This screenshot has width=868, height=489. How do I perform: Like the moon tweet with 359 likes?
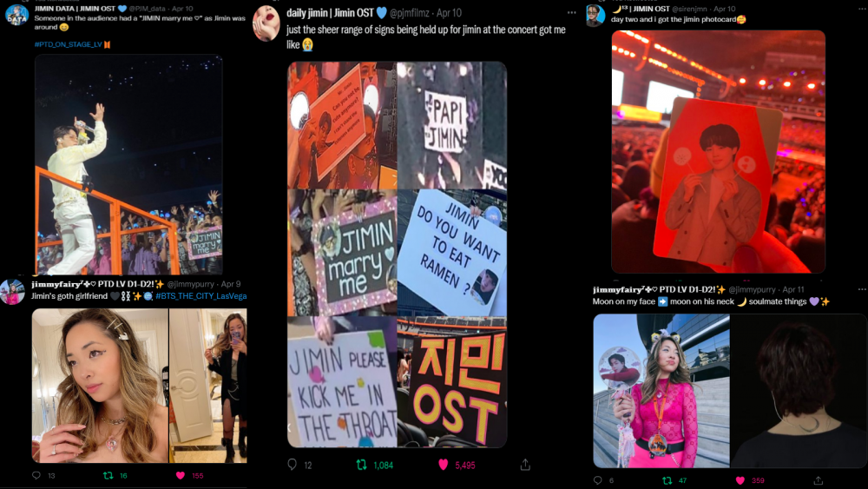click(x=740, y=480)
